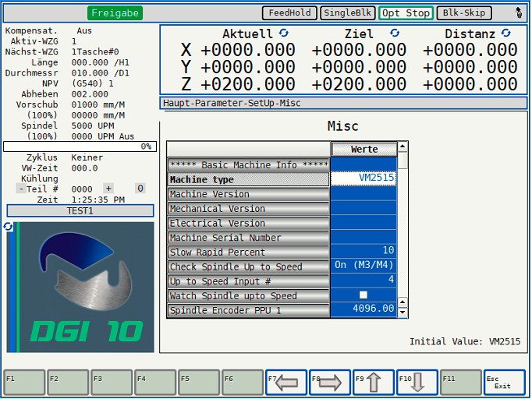
Task: Select the Mechanical Version row
Action: [x=248, y=209]
